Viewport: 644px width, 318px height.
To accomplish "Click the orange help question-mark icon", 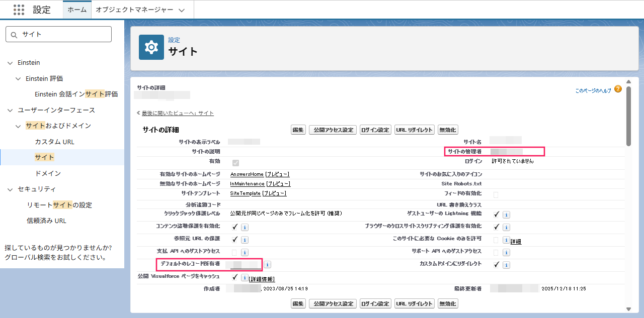I will click(x=618, y=89).
